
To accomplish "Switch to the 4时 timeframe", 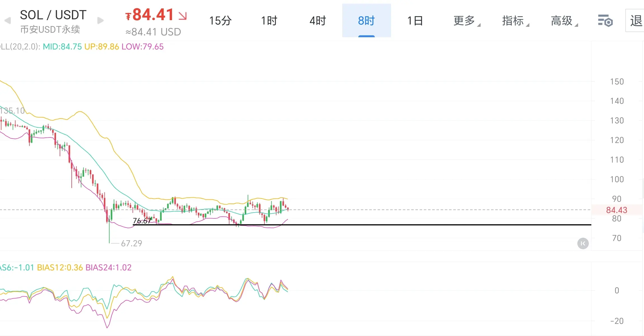I will pyautogui.click(x=318, y=21).
